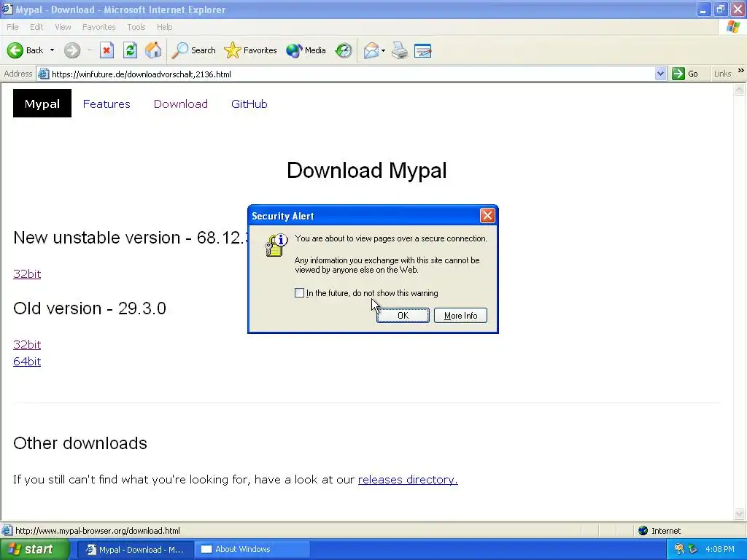The width and height of the screenshot is (747, 560).
Task: Click the 'Other downloads' heading
Action: [x=80, y=443]
